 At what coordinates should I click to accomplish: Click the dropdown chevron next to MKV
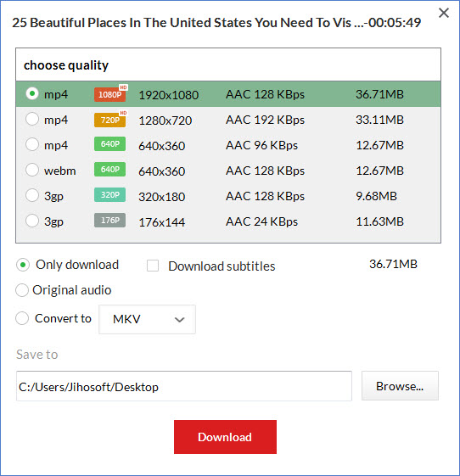click(179, 320)
